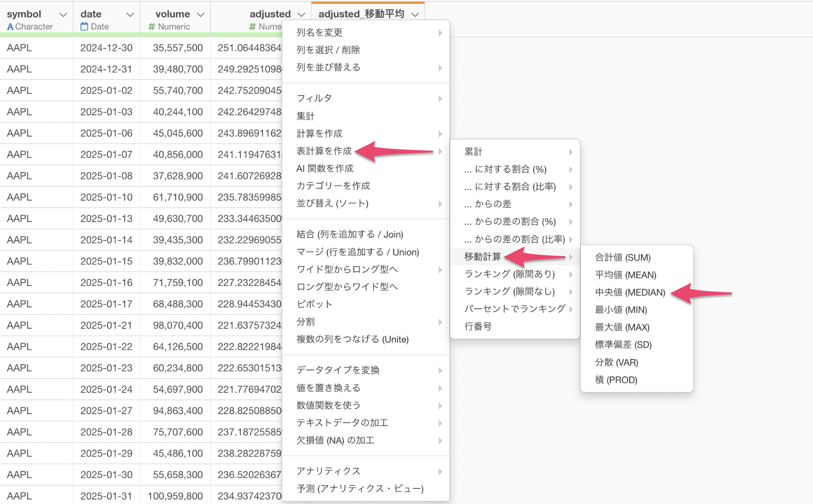The image size is (813, 504).
Task: Click 行番号 in the table calculation submenu
Action: [x=478, y=326]
